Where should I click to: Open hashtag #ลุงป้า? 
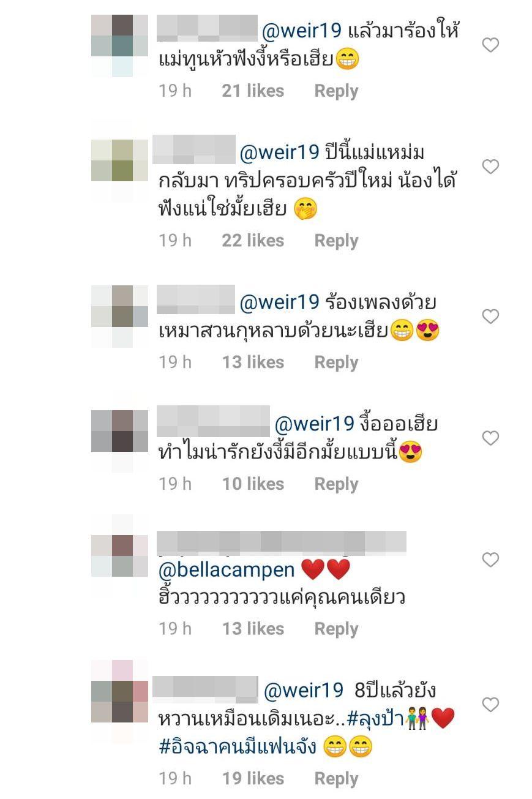pyautogui.click(x=375, y=719)
